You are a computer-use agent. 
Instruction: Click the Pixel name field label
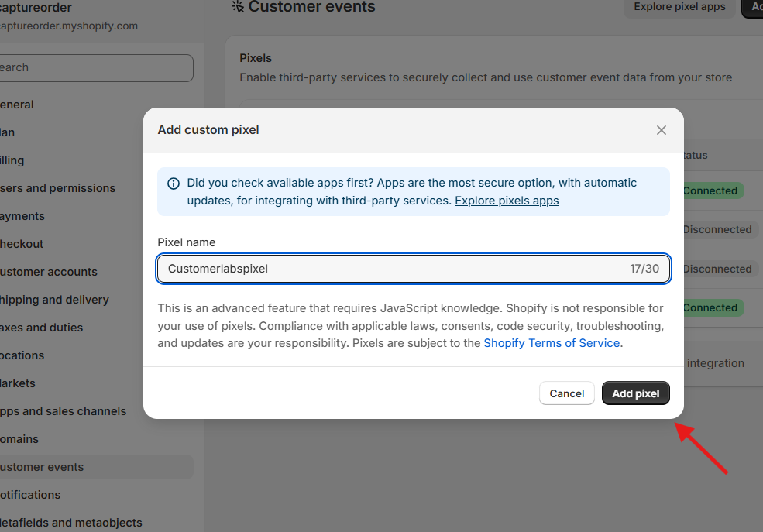point(187,242)
